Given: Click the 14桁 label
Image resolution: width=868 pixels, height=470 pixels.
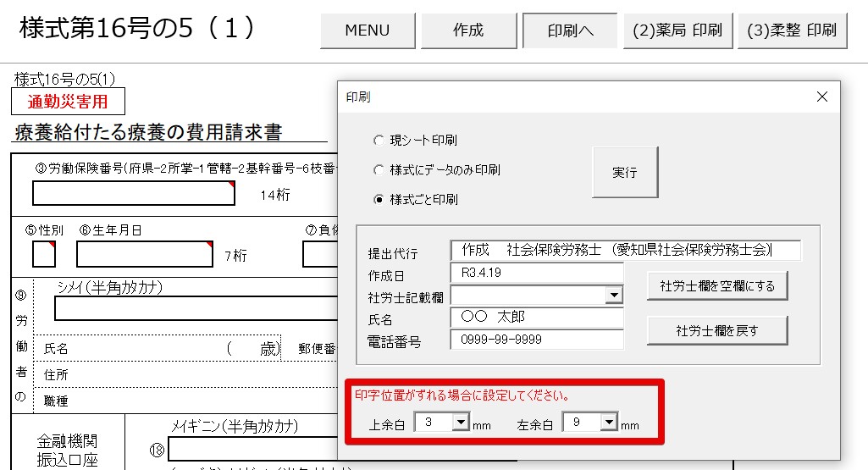Looking at the screenshot, I should click(x=275, y=195).
